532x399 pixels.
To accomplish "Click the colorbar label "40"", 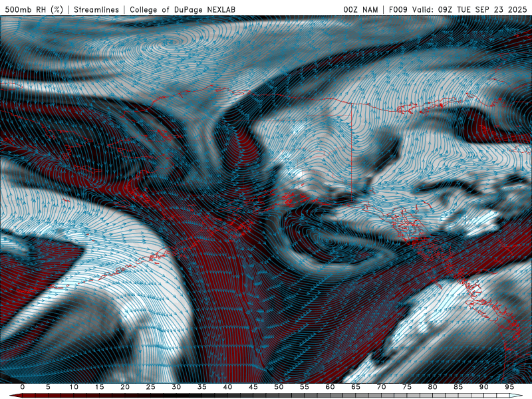I will [x=227, y=387].
